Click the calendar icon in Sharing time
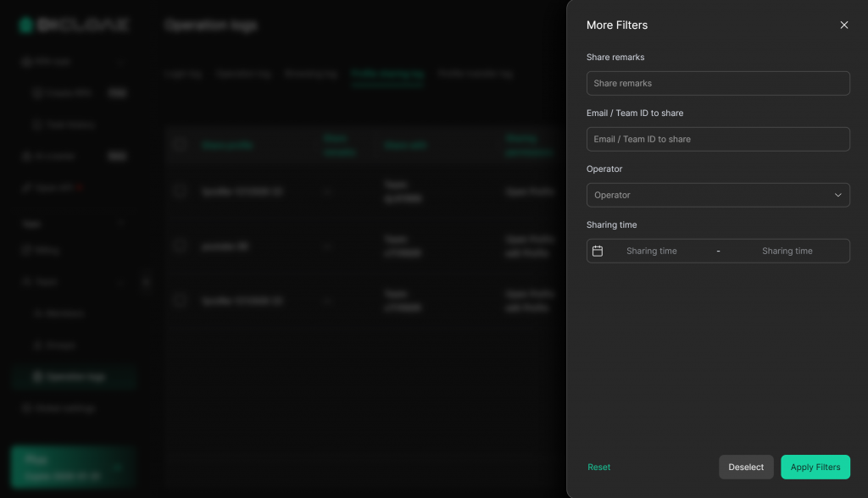868x498 pixels. 598,251
